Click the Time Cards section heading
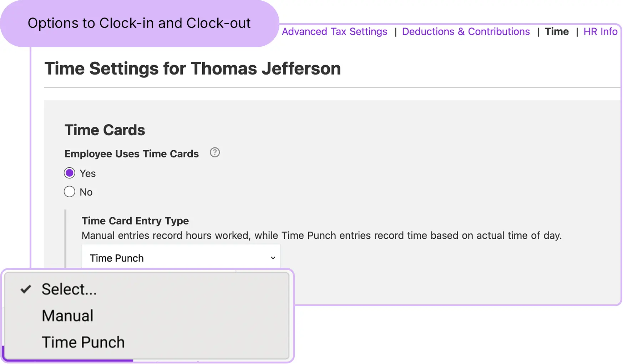 (105, 130)
